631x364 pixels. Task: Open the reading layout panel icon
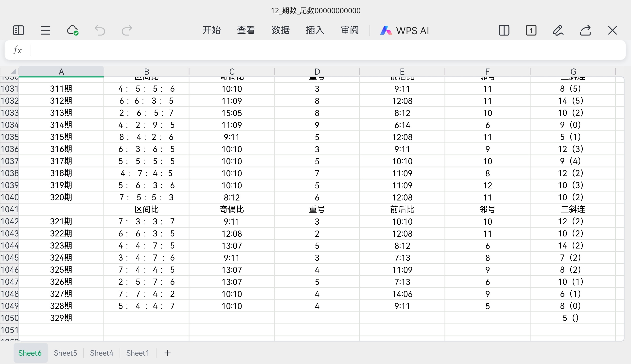coord(18,31)
